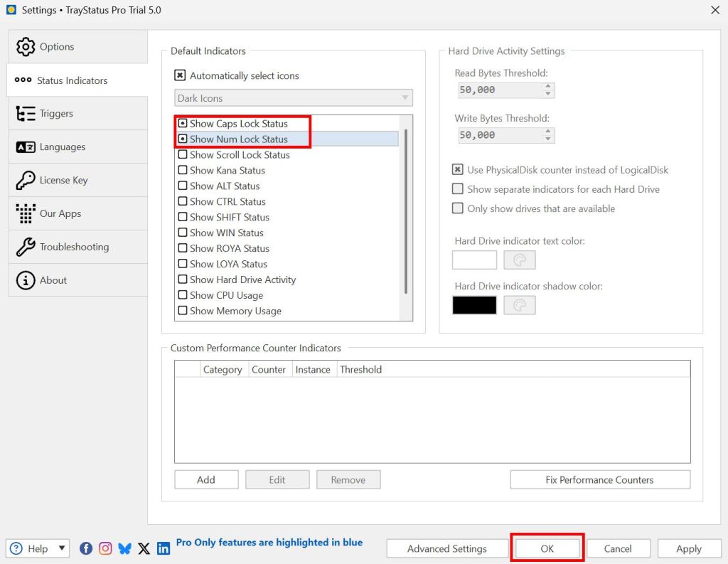Screen dimensions: 728x564
Task: Open the Facebook page icon
Action: coord(86,548)
